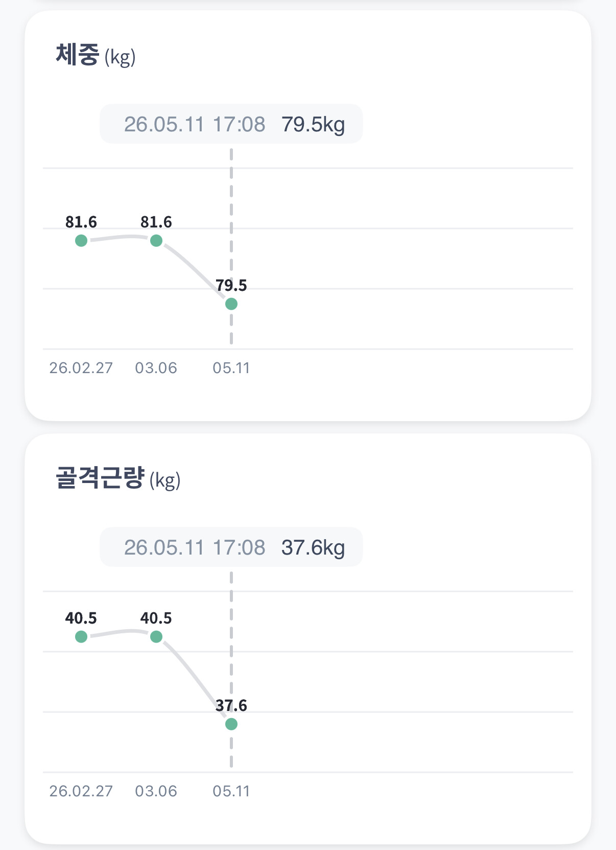Tap the 79.5 label above weight point

click(x=231, y=285)
